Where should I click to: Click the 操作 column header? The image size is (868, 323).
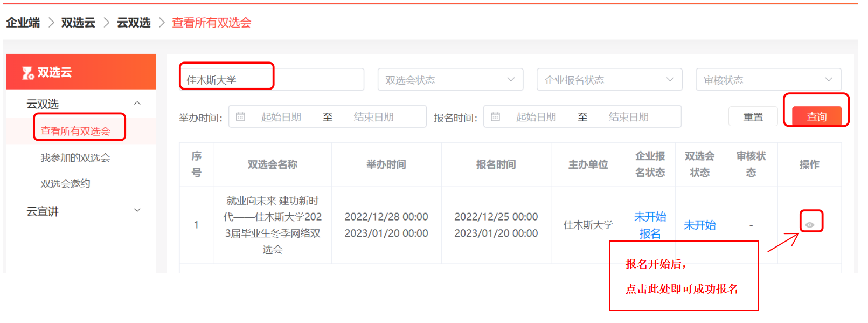(809, 164)
